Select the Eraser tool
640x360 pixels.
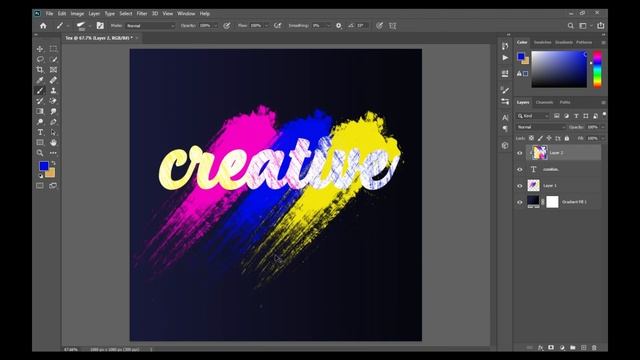coord(53,101)
